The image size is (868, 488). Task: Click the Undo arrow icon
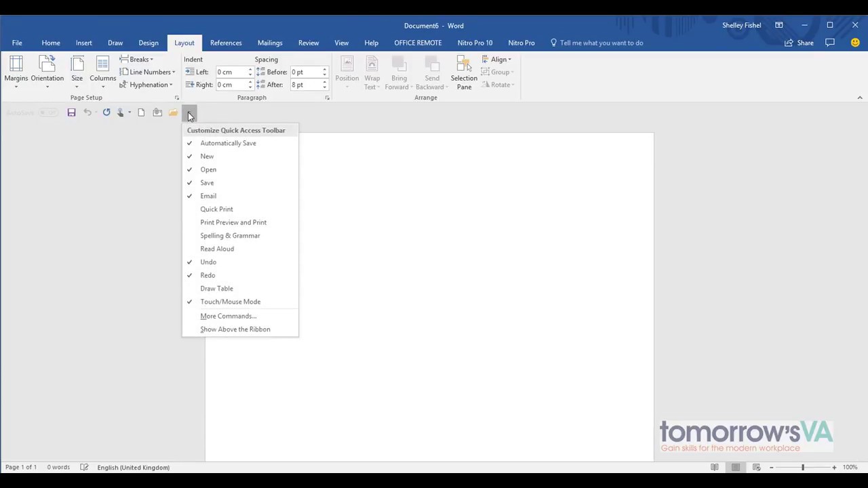coord(87,113)
